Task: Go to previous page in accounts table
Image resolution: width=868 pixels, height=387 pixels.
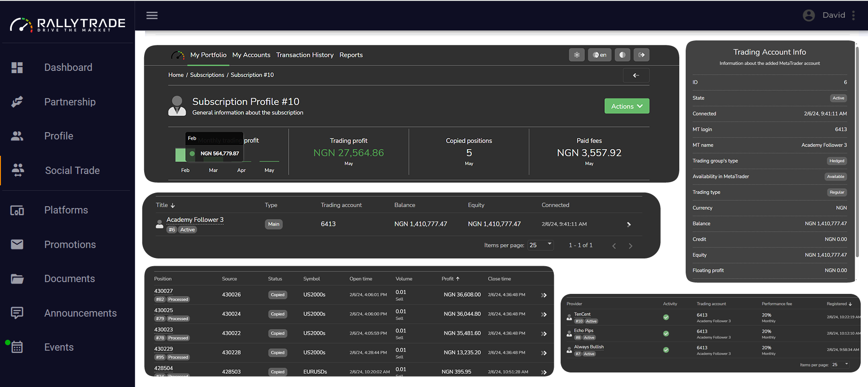Action: pyautogui.click(x=614, y=246)
